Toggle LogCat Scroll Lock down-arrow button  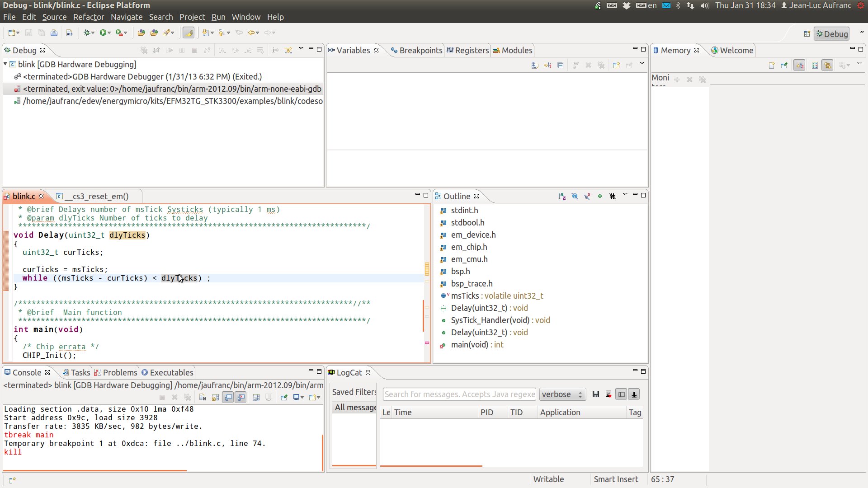634,394
